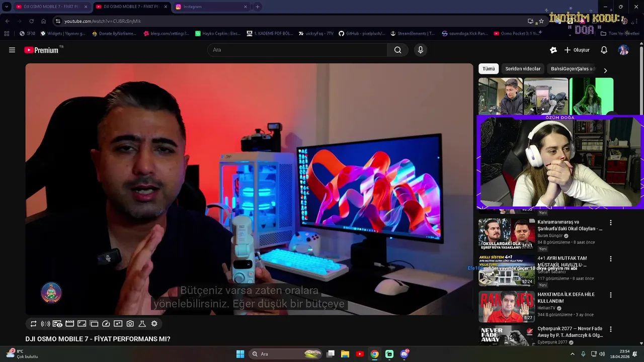Open Discord from the taskbar
This screenshot has height=362, width=644.
coord(404,354)
